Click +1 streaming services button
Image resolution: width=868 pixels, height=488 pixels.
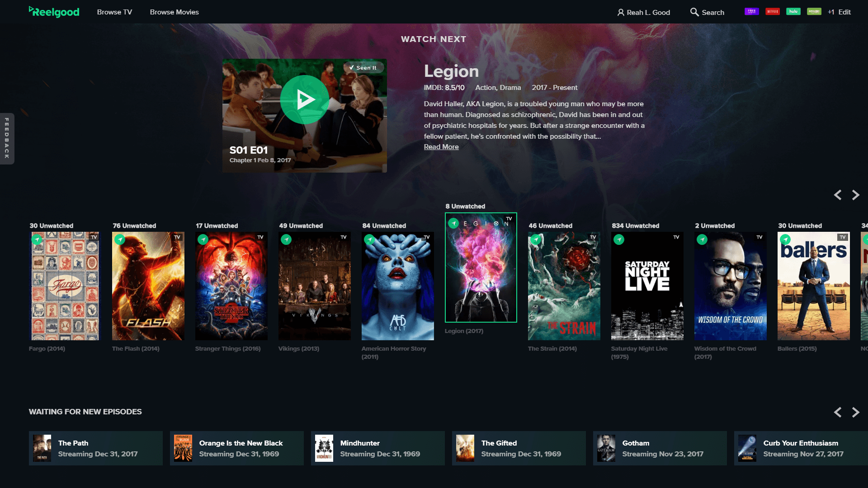(830, 11)
